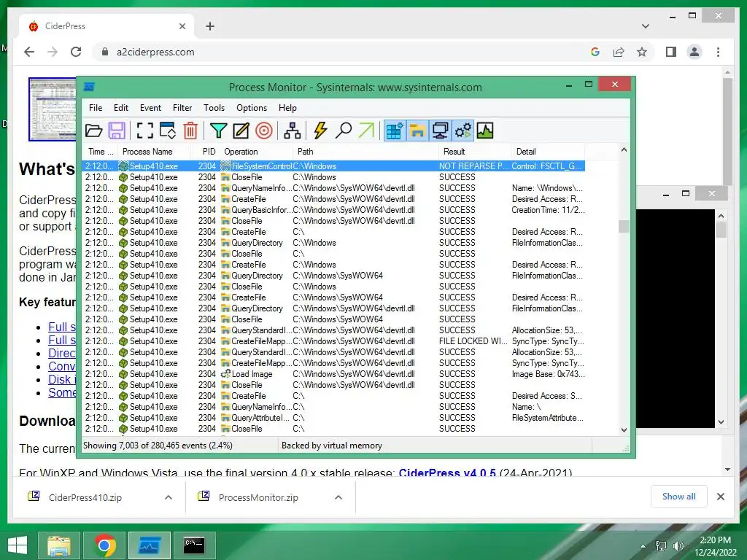
Task: Toggle Show Process and Thread Activity
Action: coord(462,131)
